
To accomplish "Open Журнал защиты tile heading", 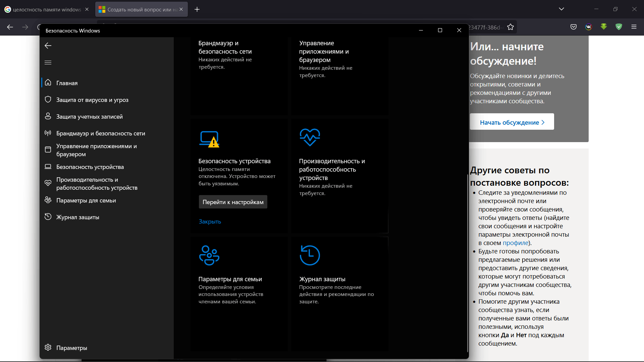I will pyautogui.click(x=322, y=279).
